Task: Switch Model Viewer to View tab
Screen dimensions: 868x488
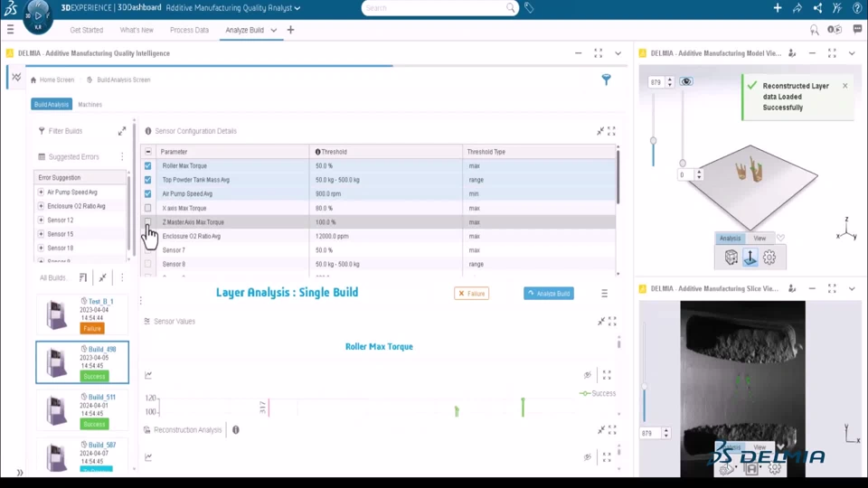Action: coord(759,238)
